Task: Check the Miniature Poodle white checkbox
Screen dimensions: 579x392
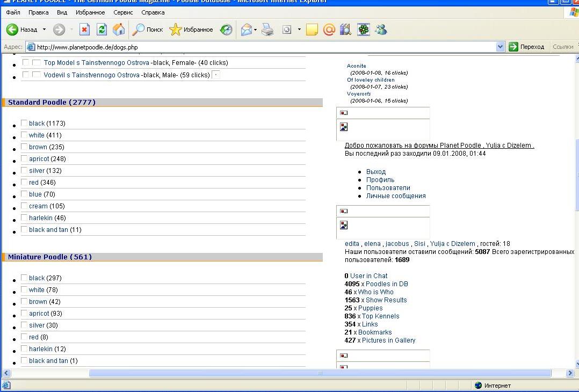Action: pos(24,290)
